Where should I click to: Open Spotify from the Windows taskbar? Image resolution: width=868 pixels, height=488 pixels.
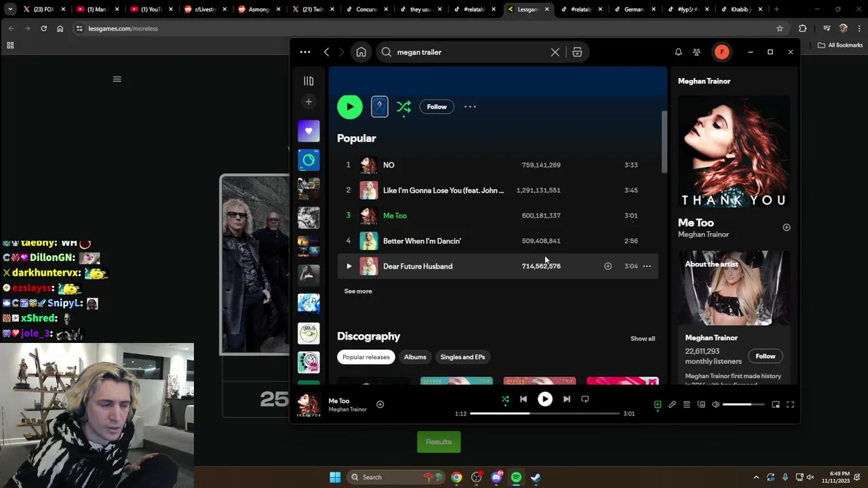(x=516, y=477)
